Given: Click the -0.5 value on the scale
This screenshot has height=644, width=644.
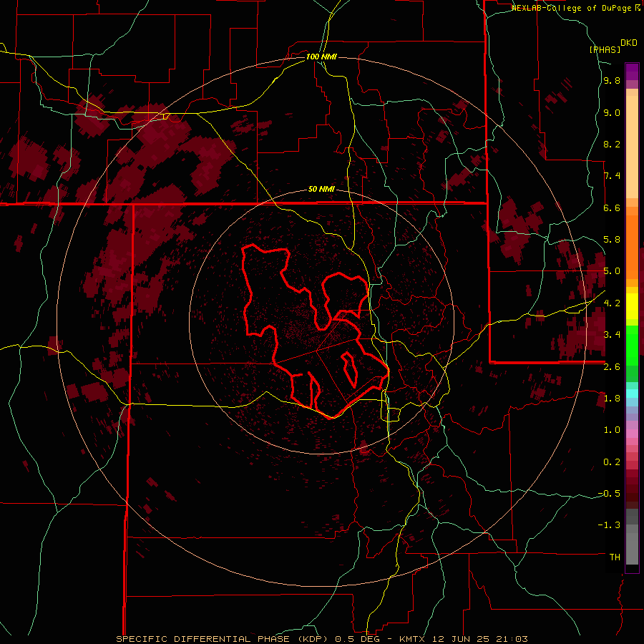Looking at the screenshot, I should (x=609, y=494).
